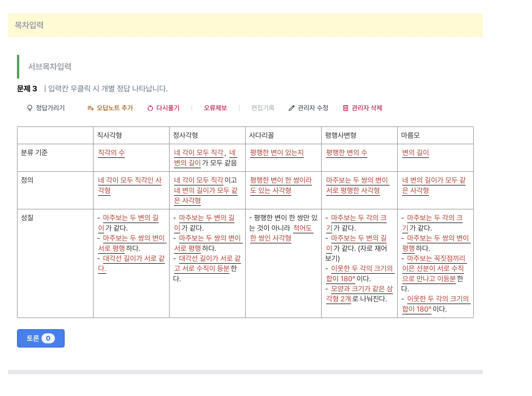Click the 문제 3 problem label
532x396 pixels.
(27, 89)
